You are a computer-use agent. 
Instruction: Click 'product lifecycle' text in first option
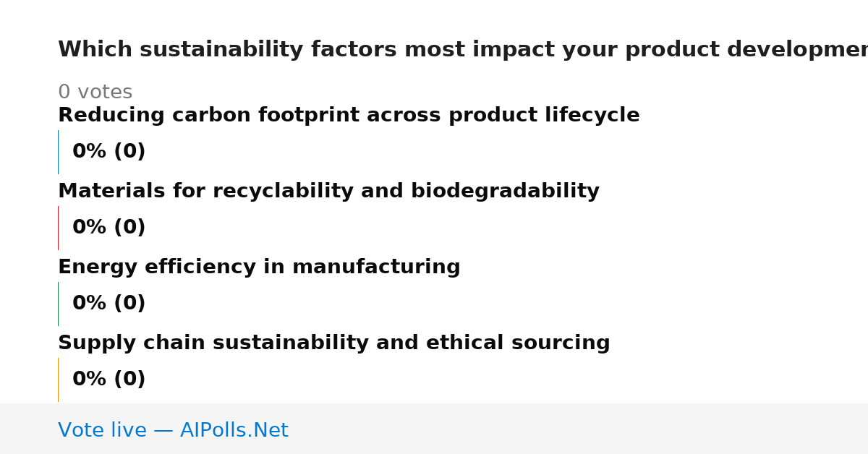coord(544,116)
